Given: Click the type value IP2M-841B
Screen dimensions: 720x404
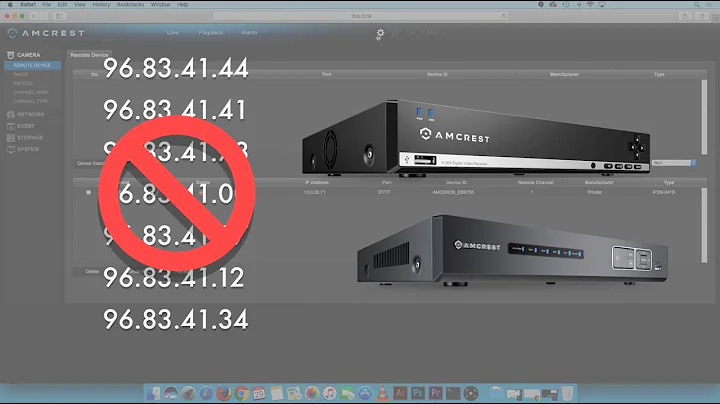Looking at the screenshot, I should pos(664,192).
